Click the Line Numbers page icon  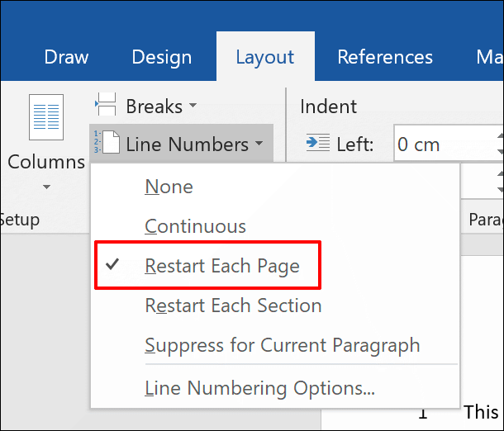[106, 144]
